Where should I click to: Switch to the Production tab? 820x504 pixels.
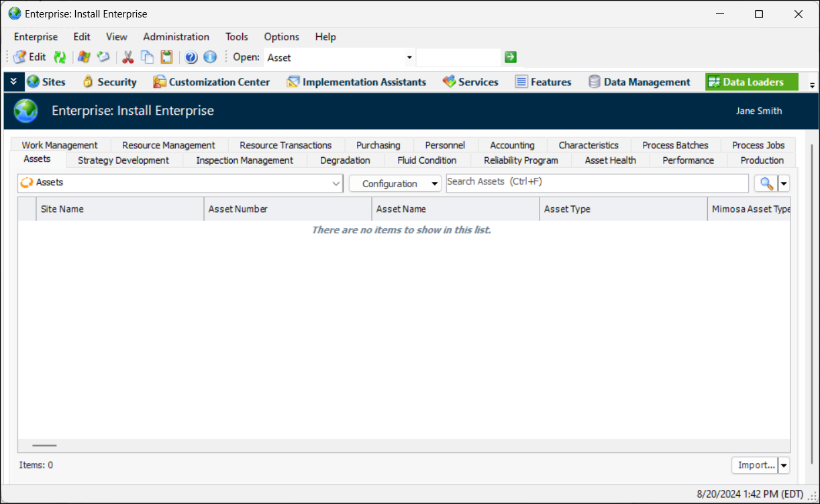point(762,160)
